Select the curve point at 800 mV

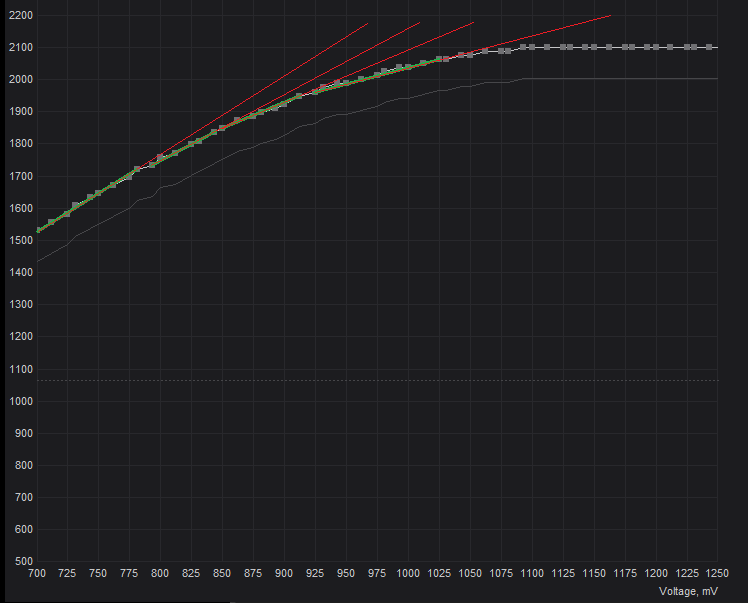160,157
